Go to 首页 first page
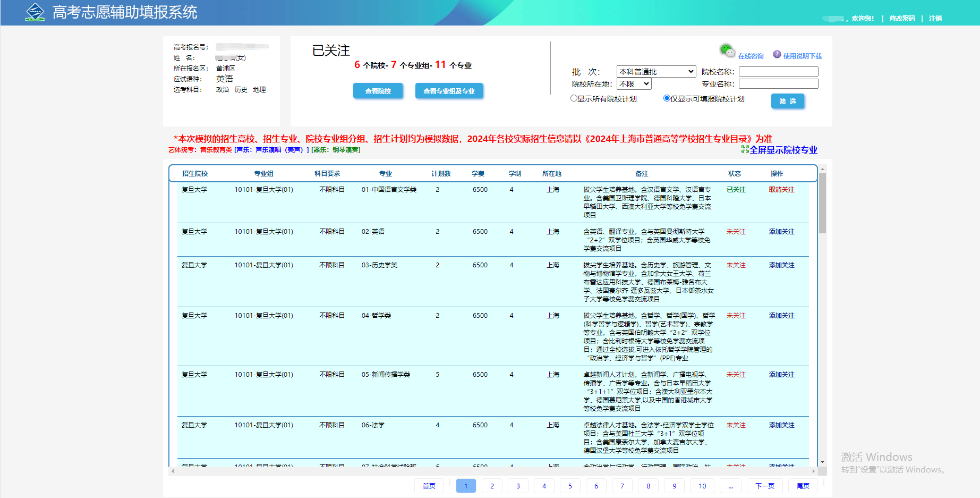This screenshot has width=980, height=498. (429, 486)
